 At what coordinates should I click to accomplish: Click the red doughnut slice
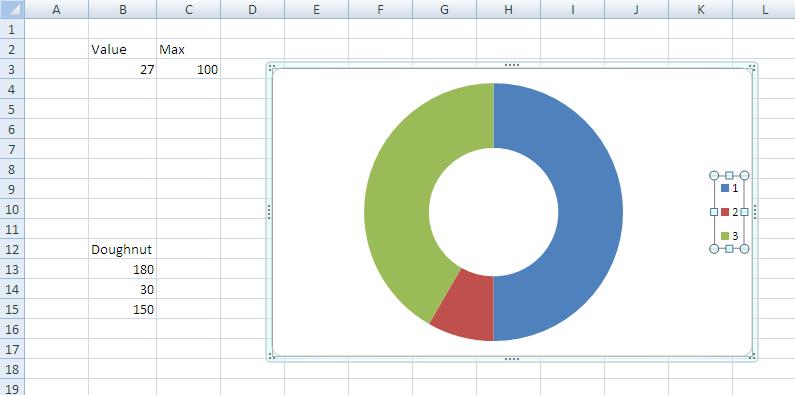(467, 304)
